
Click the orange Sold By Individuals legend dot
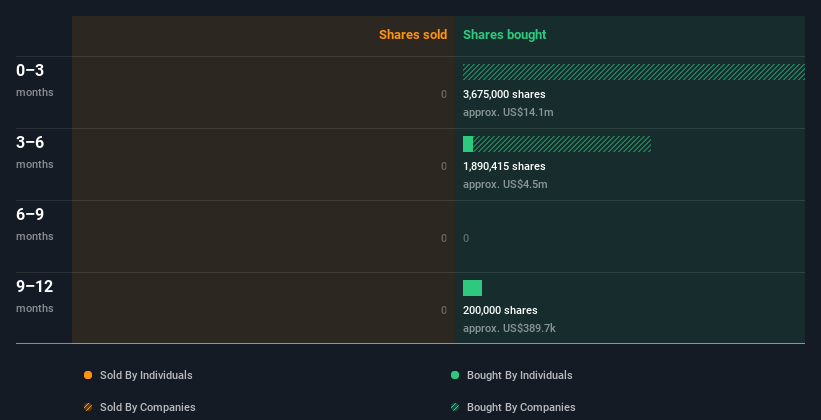tap(88, 375)
